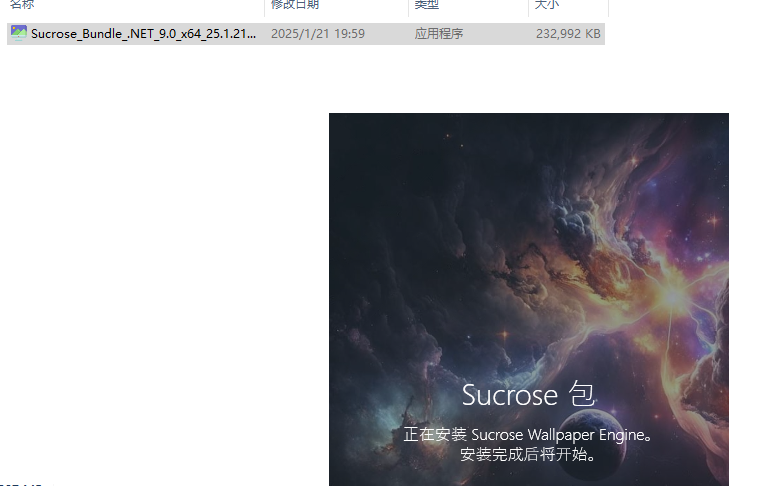Sort files by 大小 column header
This screenshot has height=486, width=779.
click(546, 5)
